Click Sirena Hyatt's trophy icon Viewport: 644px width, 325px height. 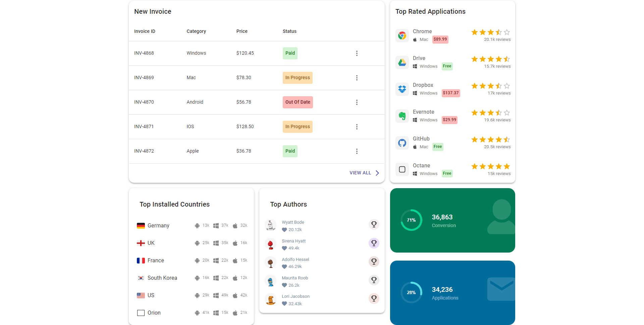[374, 243]
